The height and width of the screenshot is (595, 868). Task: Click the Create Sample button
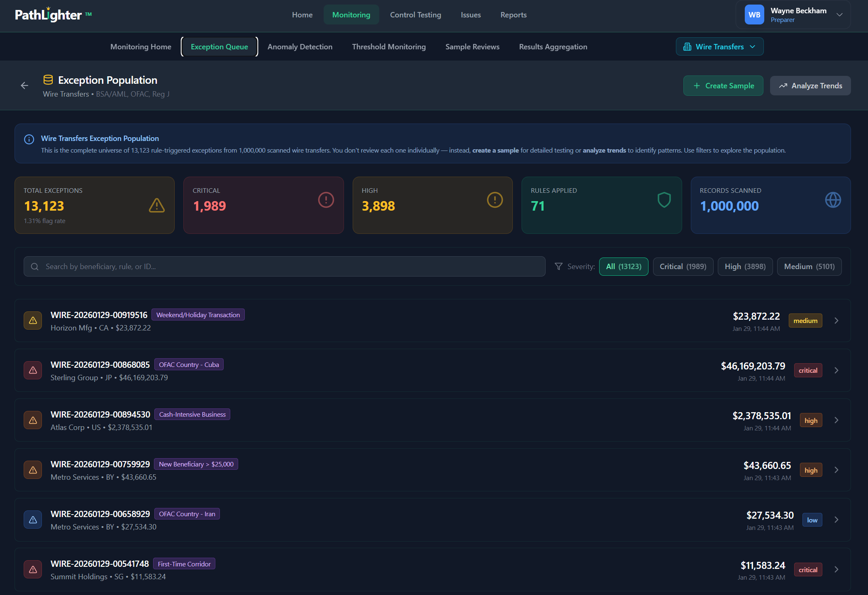tap(723, 85)
